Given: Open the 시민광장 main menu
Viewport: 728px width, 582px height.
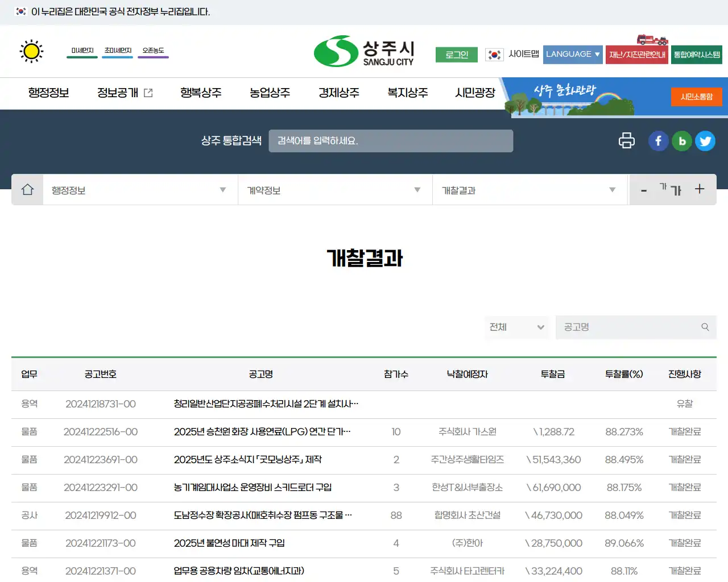Looking at the screenshot, I should [x=475, y=93].
